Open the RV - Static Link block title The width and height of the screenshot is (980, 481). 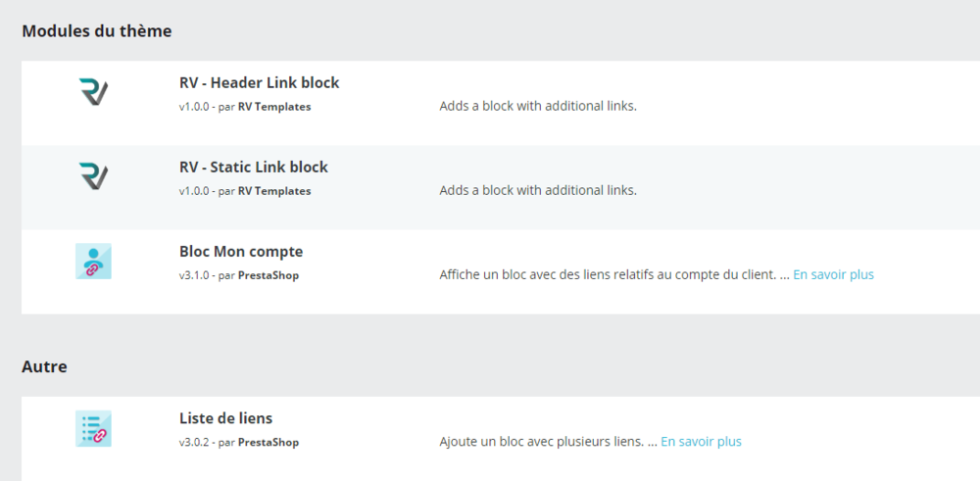(253, 168)
